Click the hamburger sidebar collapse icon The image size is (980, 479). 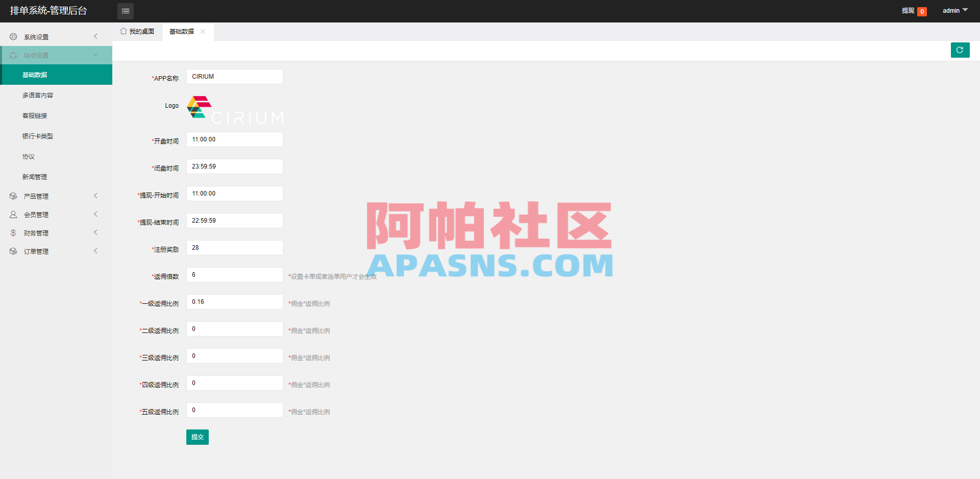126,11
